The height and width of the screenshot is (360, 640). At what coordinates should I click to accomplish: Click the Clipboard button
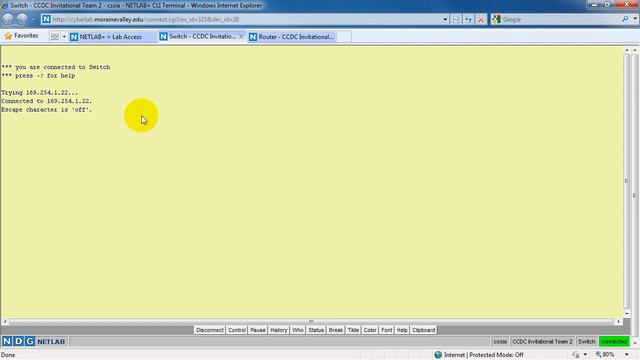pos(423,330)
